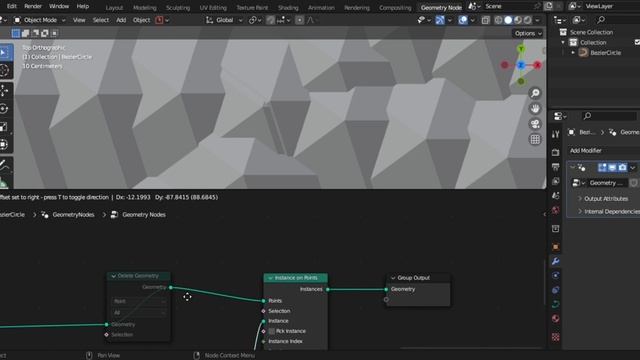
Task: Select the Transform tool in viewport toolbar
Action: [x=4, y=144]
